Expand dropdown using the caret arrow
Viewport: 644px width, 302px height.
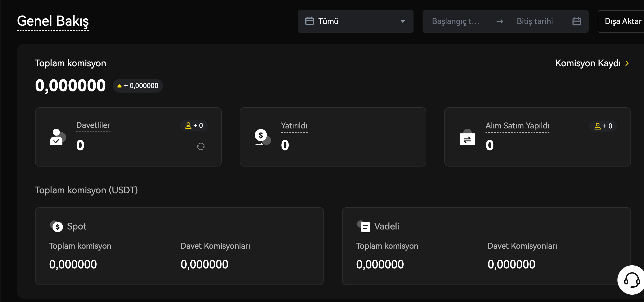tap(402, 21)
